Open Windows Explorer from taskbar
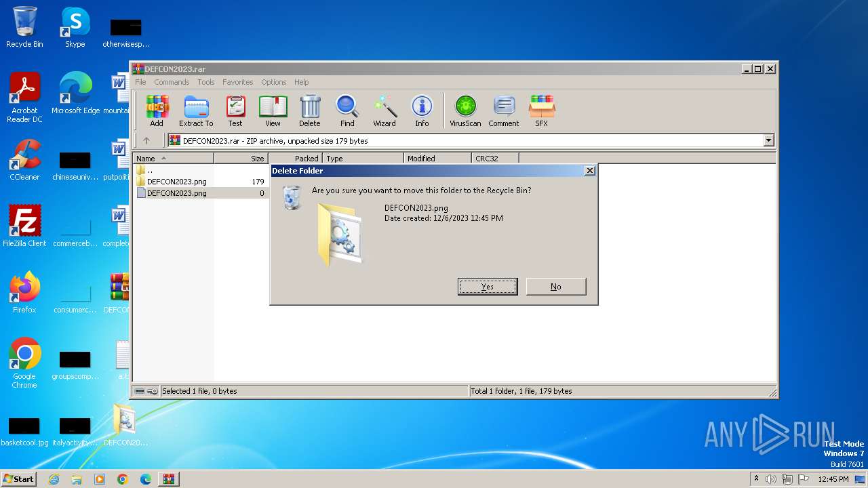The image size is (868, 488). 77,479
